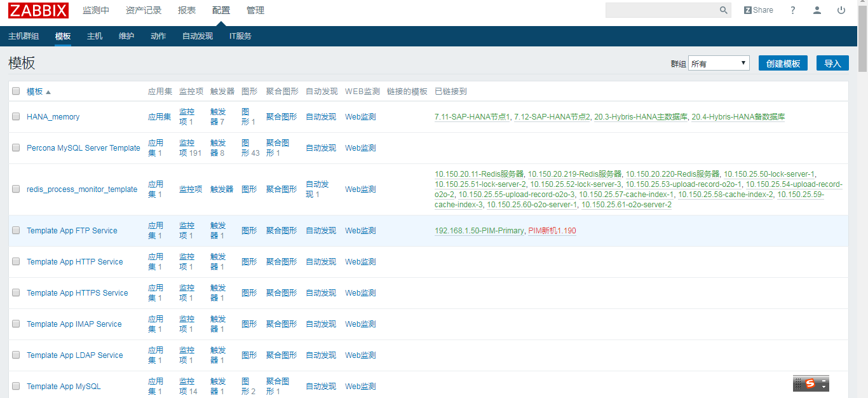The height and width of the screenshot is (398, 868).
Task: Check the redis_process_monitor_template checkbox
Action: click(x=16, y=189)
